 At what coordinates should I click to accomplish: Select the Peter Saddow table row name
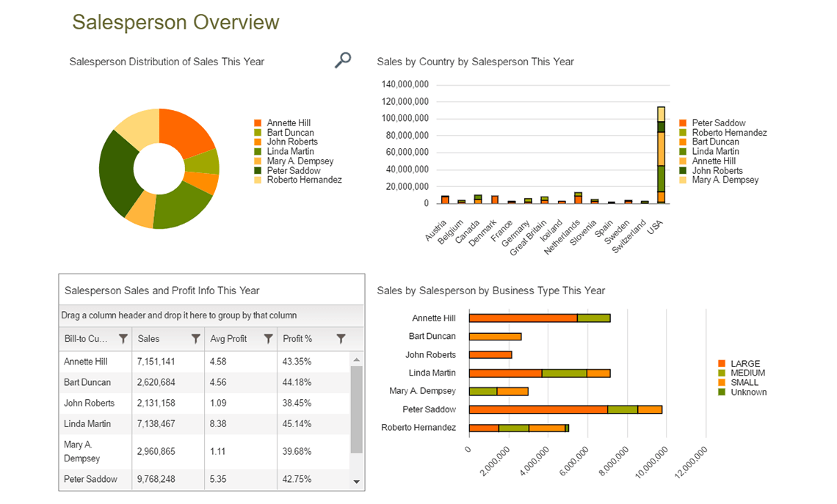tap(91, 479)
